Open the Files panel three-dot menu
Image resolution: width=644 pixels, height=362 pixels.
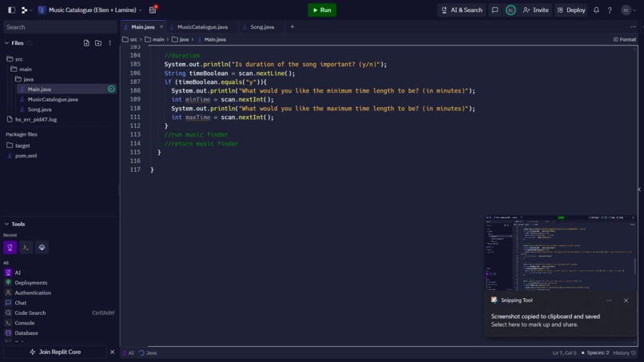coord(109,42)
